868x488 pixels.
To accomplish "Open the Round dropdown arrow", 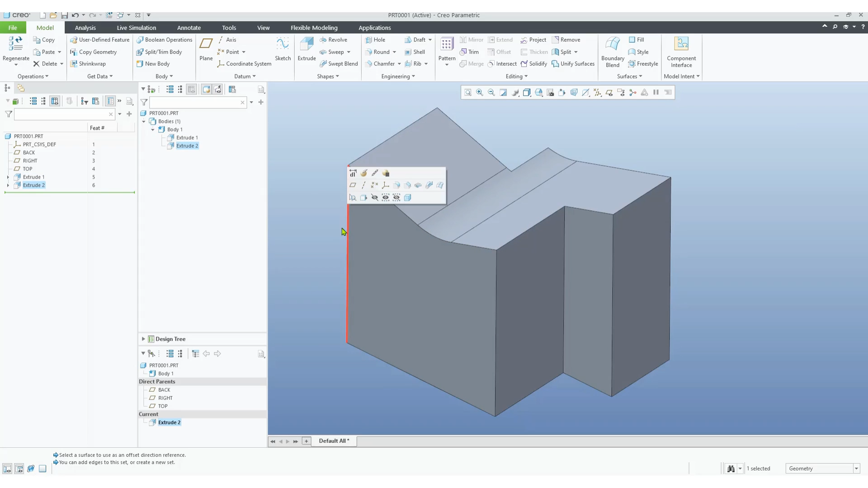I will (x=394, y=52).
